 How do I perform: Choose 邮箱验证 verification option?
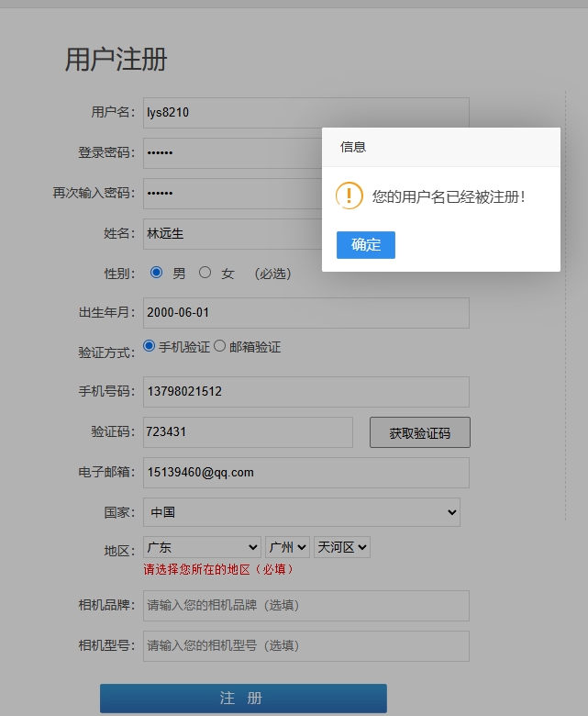[220, 346]
